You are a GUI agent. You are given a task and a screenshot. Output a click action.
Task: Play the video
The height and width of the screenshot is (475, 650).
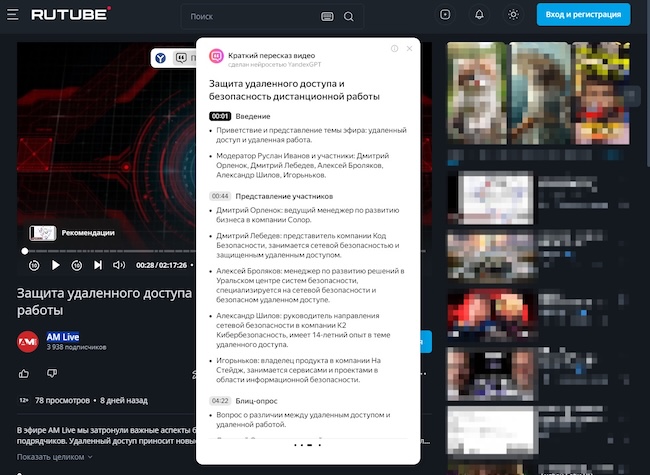(55, 265)
